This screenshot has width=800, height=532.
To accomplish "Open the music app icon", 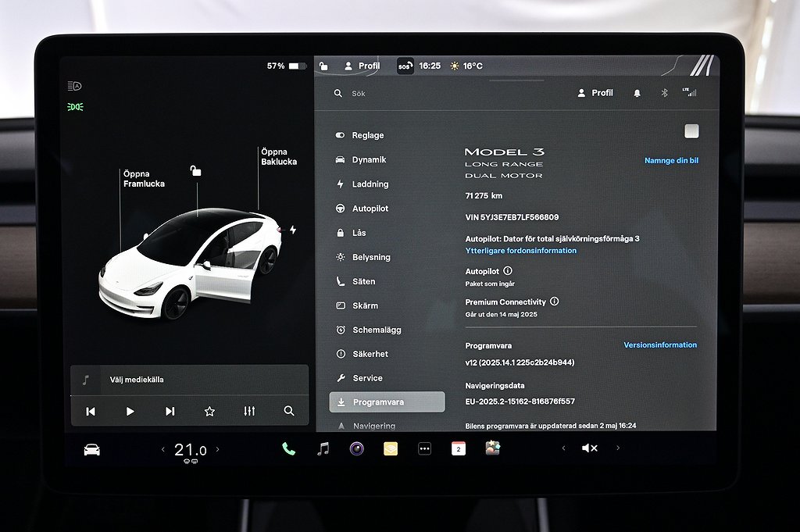I will pos(323,449).
